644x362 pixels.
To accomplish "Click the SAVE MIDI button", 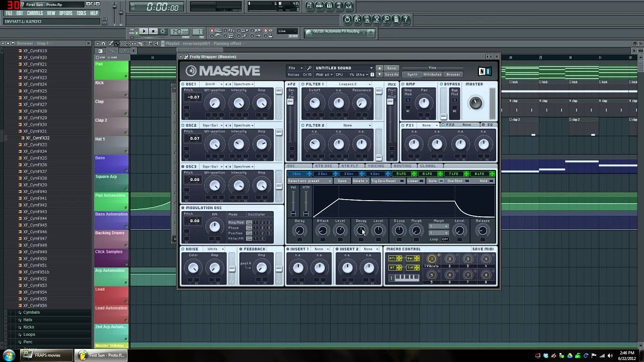I will (x=483, y=249).
